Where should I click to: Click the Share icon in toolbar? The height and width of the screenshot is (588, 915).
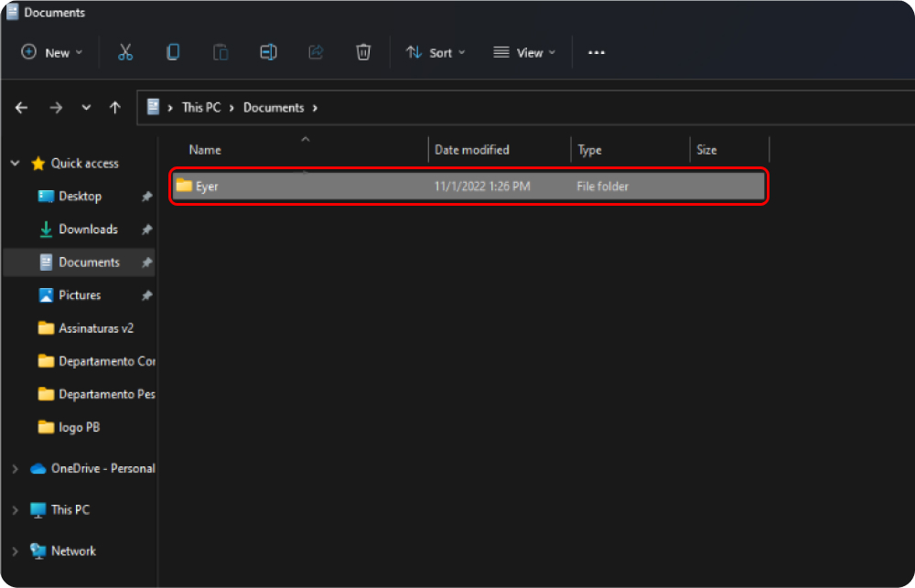point(316,52)
